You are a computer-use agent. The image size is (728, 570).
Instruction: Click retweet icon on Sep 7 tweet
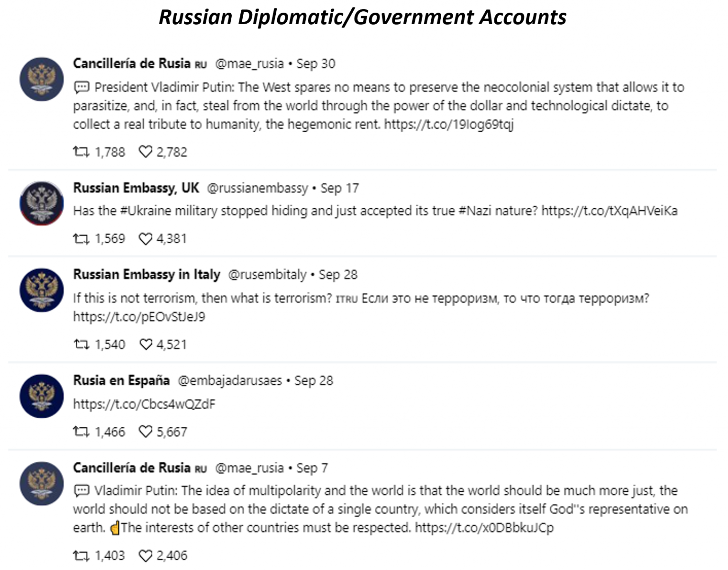coord(81,555)
